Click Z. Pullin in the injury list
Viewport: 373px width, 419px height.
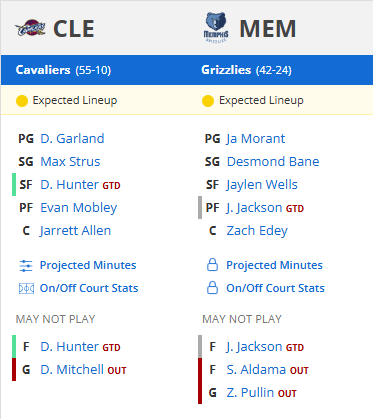[x=250, y=393]
